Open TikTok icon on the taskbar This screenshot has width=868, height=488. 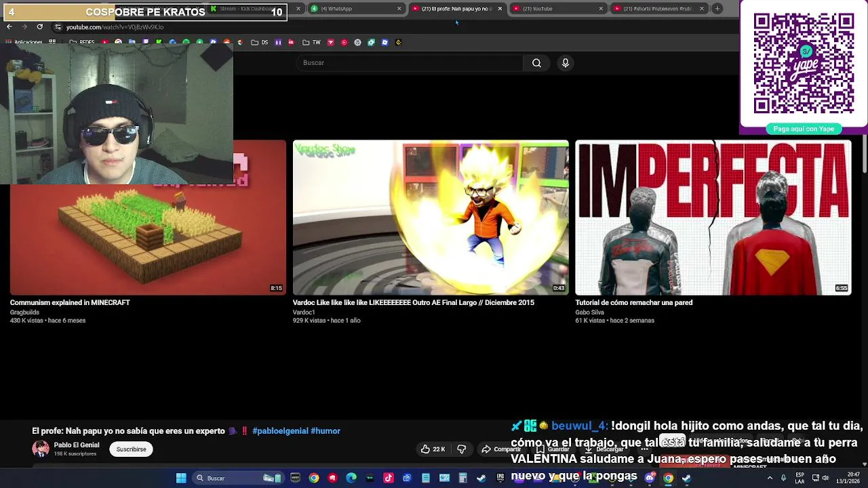[x=389, y=478]
